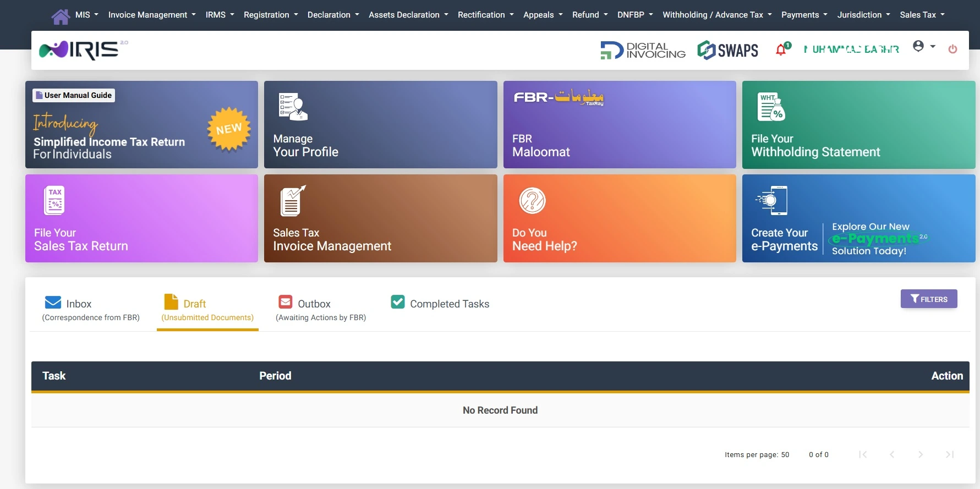Image resolution: width=980 pixels, height=489 pixels.
Task: Open the FBR Maloomat tile
Action: (620, 124)
